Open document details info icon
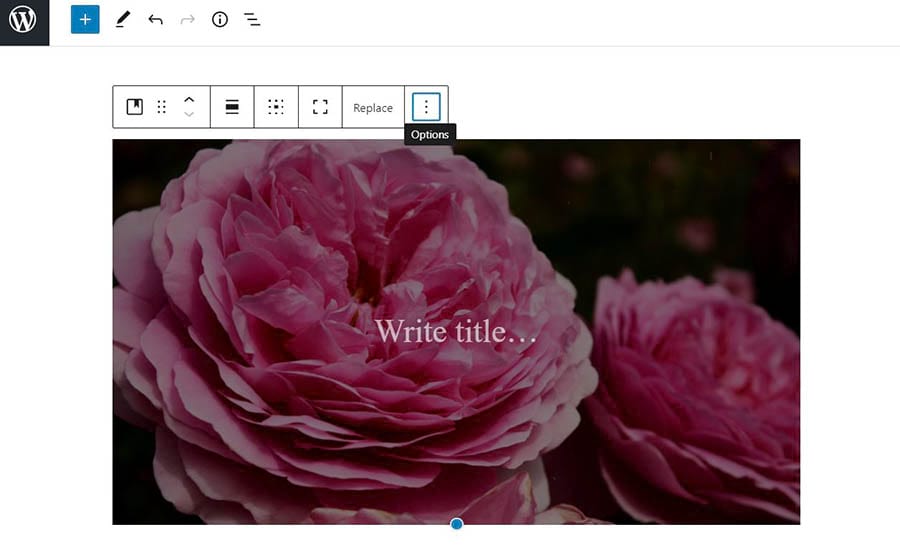Image resolution: width=900 pixels, height=550 pixels. click(x=220, y=20)
